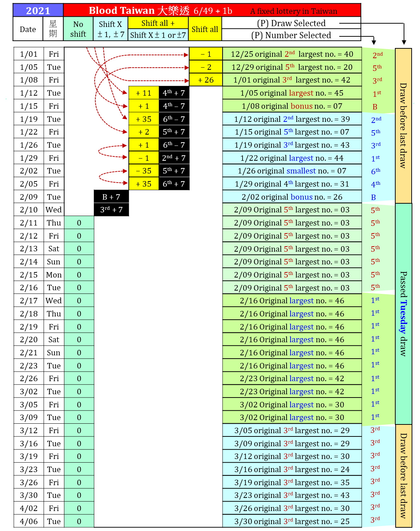Select the yellow '+ 11' cell

144,93
